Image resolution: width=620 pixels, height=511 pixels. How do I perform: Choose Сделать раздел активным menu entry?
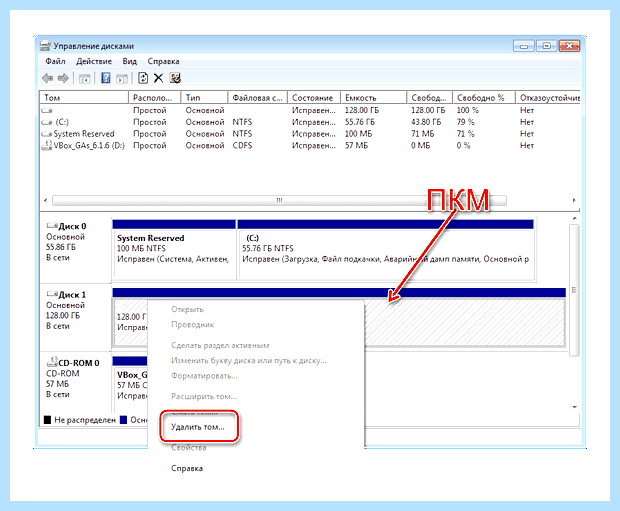tap(220, 345)
